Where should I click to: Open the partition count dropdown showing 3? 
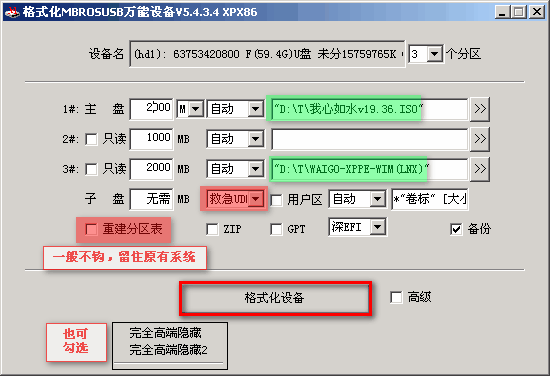pos(435,54)
